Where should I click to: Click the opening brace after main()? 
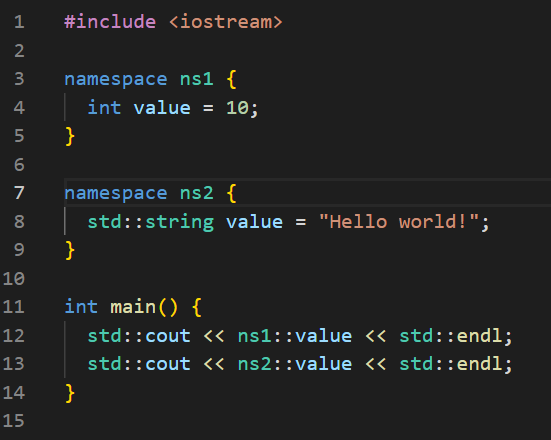(x=197, y=307)
